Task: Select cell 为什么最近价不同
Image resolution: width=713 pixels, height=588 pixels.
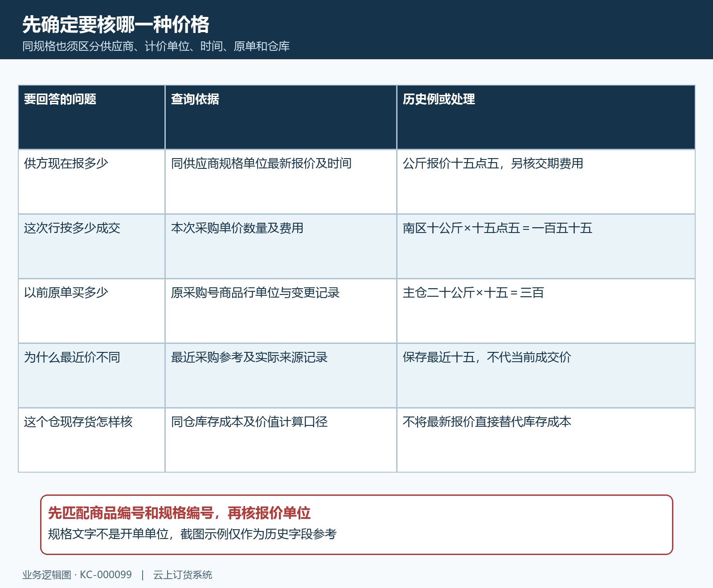Action: [x=91, y=376]
